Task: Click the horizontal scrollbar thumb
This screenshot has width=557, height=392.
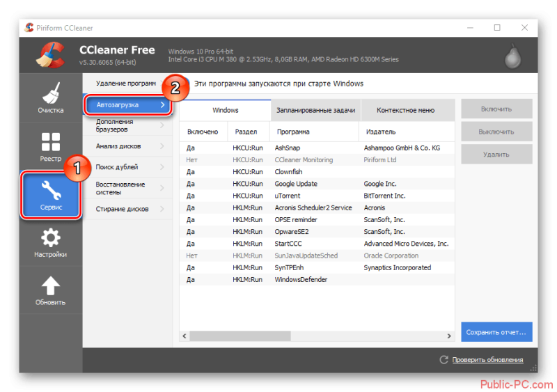Action: tap(240, 336)
